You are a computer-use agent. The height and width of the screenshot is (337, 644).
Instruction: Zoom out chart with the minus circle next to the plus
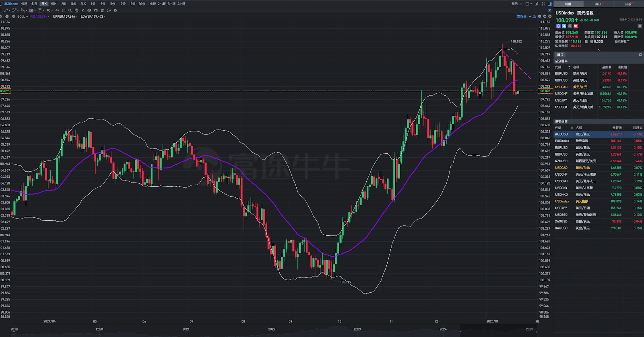[545, 16]
